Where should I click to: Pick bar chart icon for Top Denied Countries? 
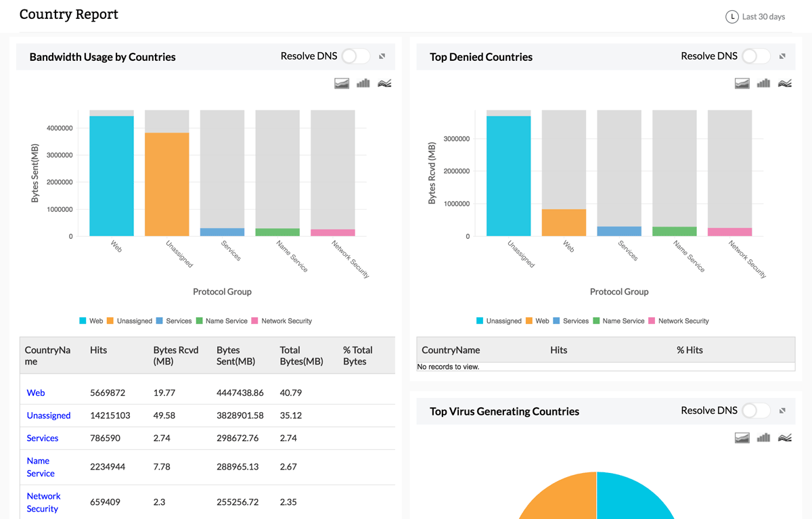pos(764,83)
